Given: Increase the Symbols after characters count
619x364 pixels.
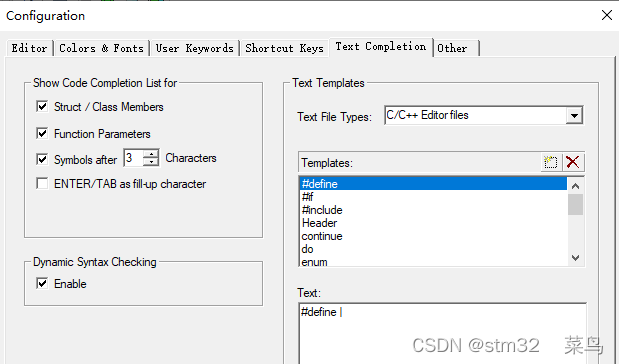Looking at the screenshot, I should click(x=151, y=154).
